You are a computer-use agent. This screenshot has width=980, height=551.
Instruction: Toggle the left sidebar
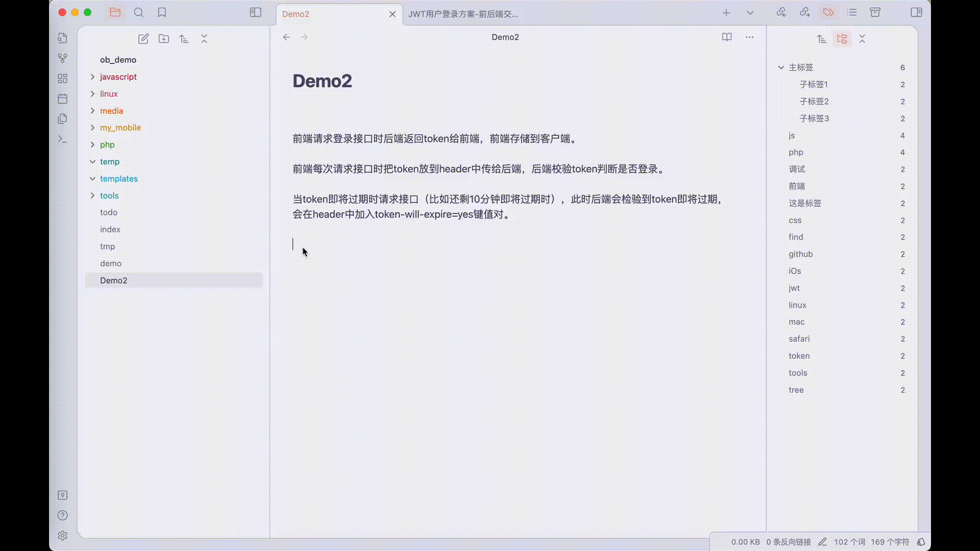pos(255,13)
